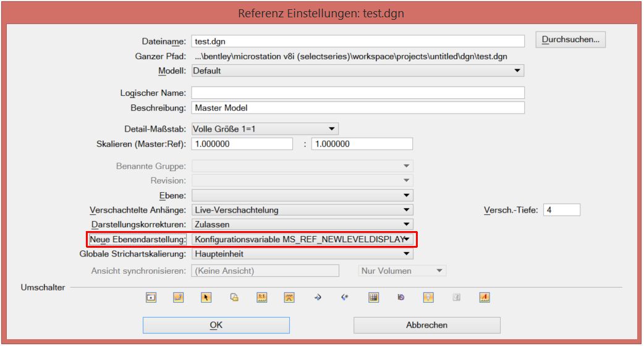Open the Benannte Gruppe dropdown
This screenshot has width=644, height=346.
pos(302,166)
